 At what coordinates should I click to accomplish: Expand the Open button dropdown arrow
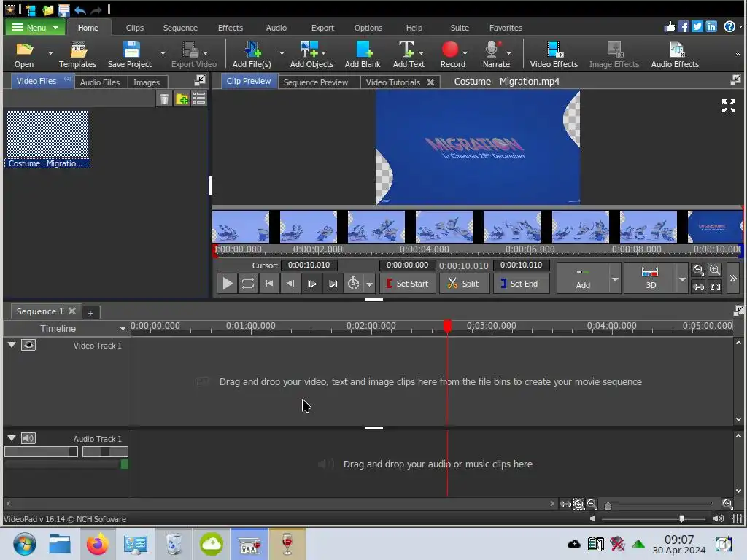pos(50,53)
